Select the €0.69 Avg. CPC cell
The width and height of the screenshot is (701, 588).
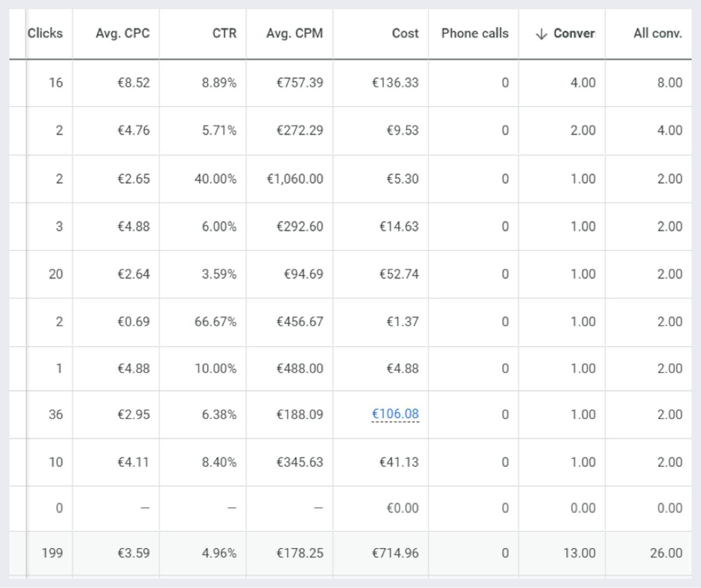coord(133,321)
